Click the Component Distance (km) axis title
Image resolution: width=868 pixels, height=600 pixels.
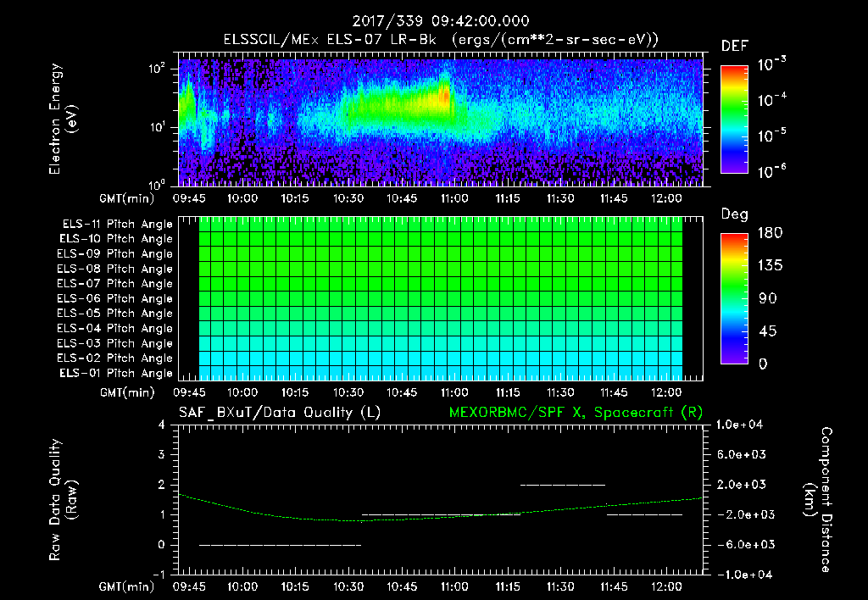point(817,500)
